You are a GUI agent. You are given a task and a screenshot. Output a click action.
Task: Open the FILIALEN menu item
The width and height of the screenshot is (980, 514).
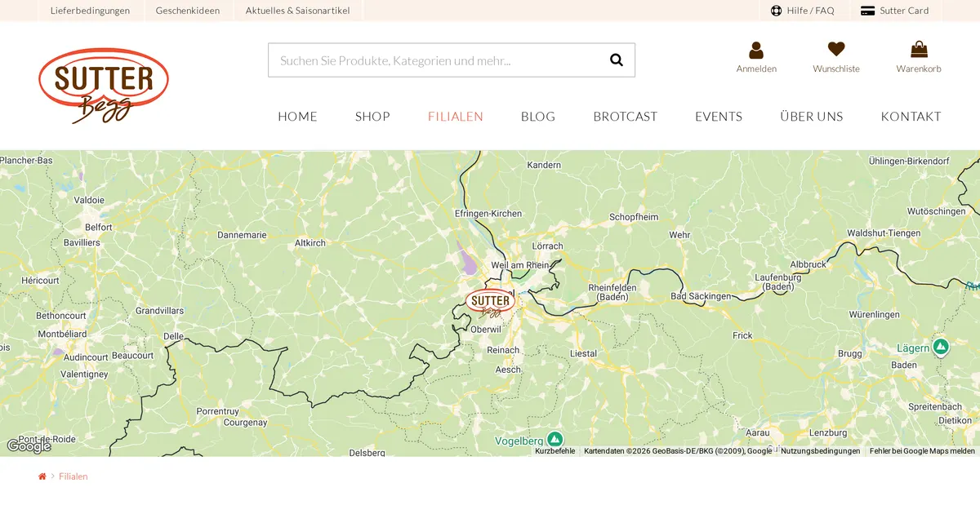456,117
